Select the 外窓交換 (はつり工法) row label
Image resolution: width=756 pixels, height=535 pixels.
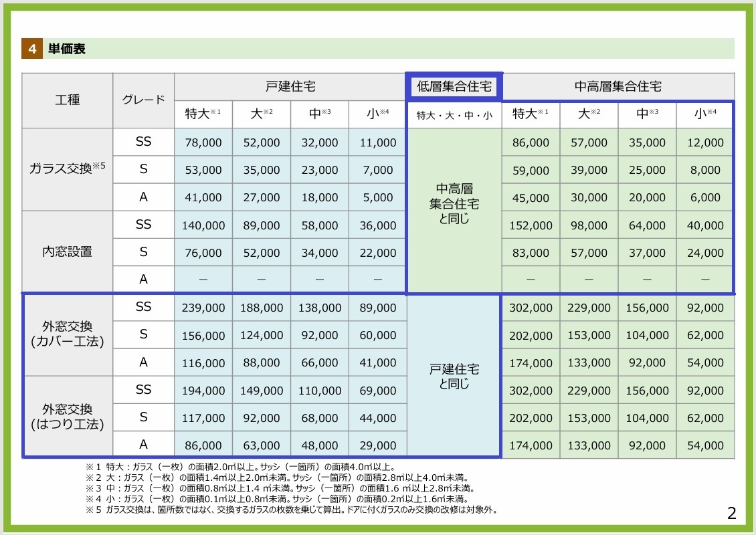click(x=68, y=417)
